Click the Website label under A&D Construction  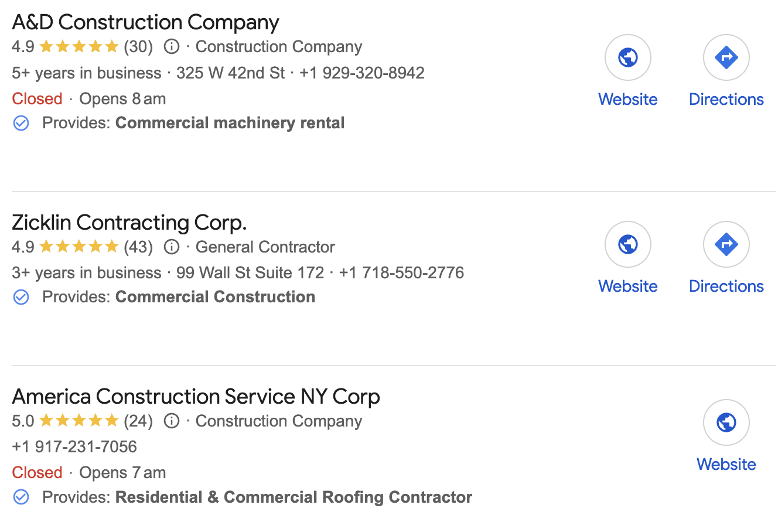[x=628, y=99]
